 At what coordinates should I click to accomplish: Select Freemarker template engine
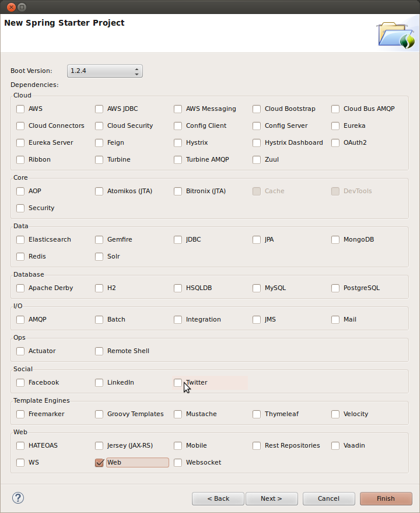[20, 414]
